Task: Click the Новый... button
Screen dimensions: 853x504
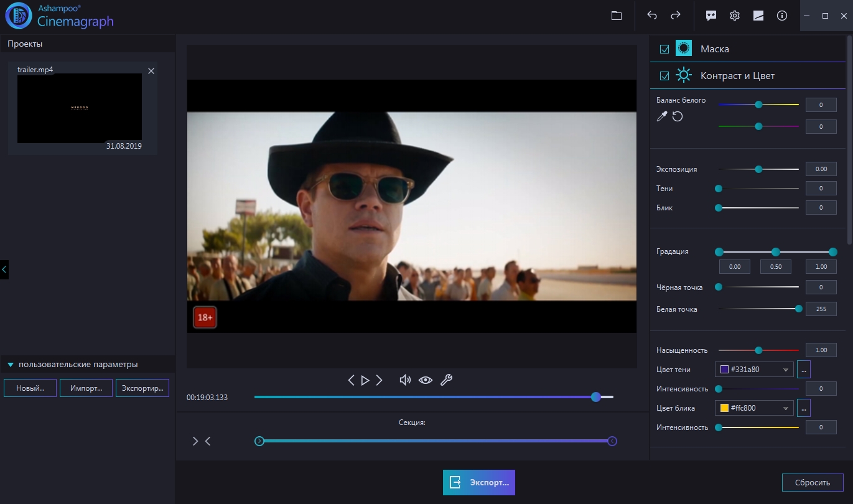Action: [30, 388]
